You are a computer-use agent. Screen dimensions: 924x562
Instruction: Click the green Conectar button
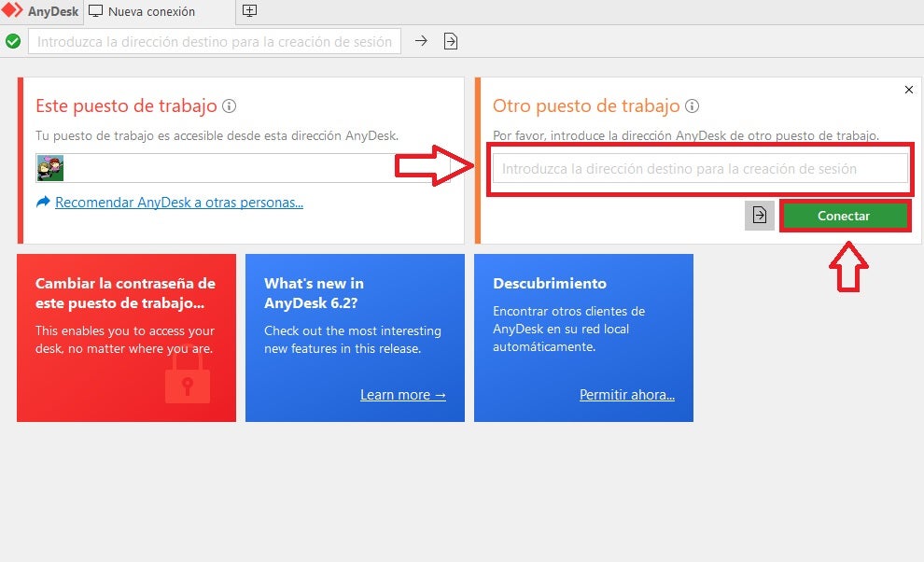click(845, 216)
